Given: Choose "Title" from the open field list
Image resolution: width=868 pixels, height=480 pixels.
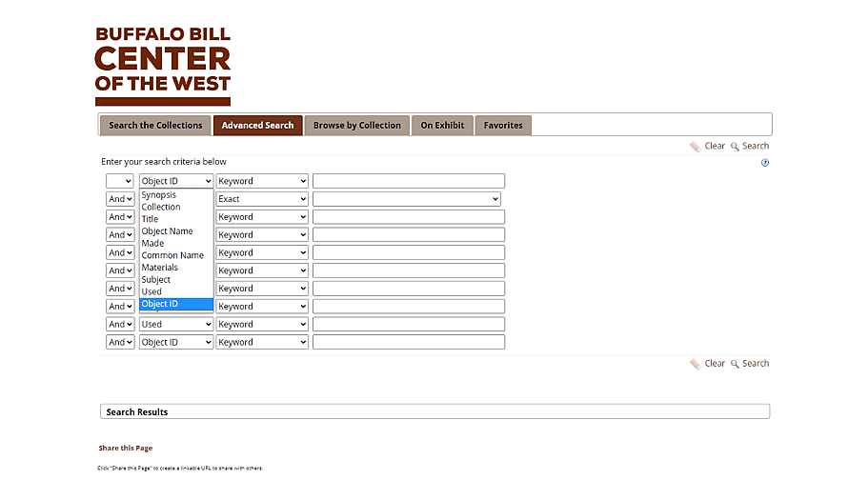Looking at the screenshot, I should pyautogui.click(x=151, y=219).
